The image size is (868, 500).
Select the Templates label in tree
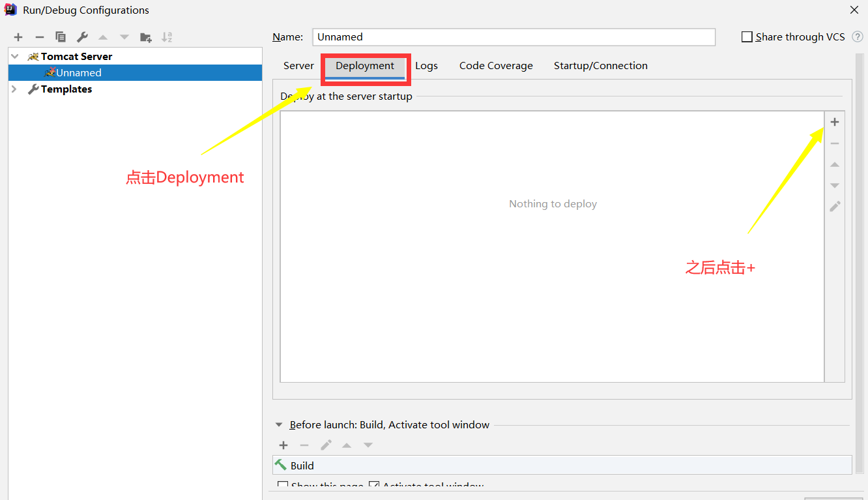tap(66, 89)
